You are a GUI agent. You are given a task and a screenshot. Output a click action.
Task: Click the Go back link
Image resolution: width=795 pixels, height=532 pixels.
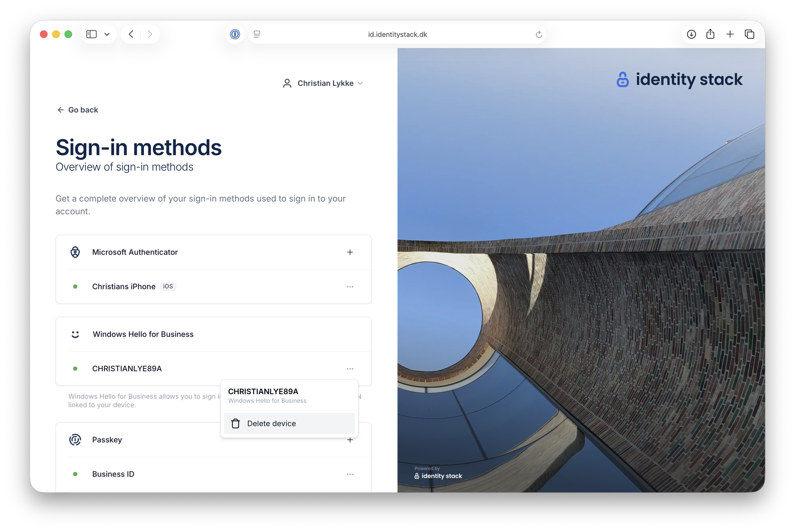[78, 110]
